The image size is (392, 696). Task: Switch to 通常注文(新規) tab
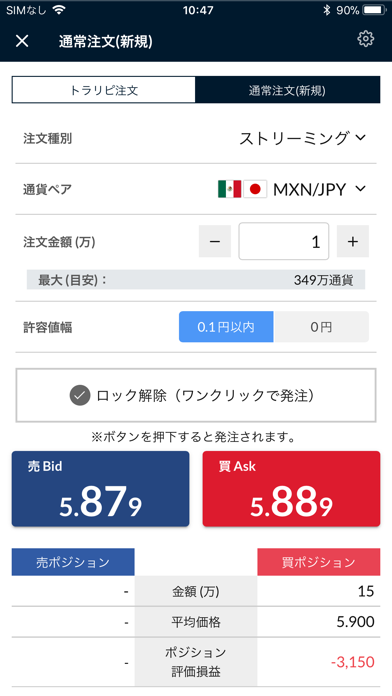[x=287, y=90]
